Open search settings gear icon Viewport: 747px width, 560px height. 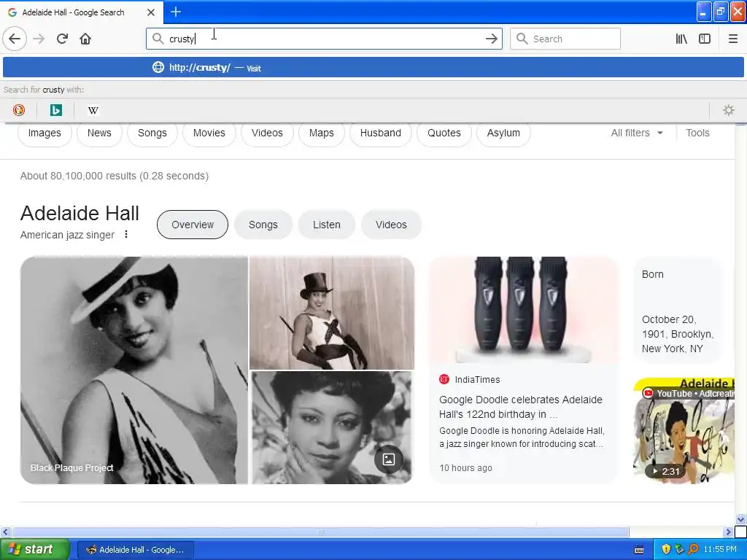point(729,110)
